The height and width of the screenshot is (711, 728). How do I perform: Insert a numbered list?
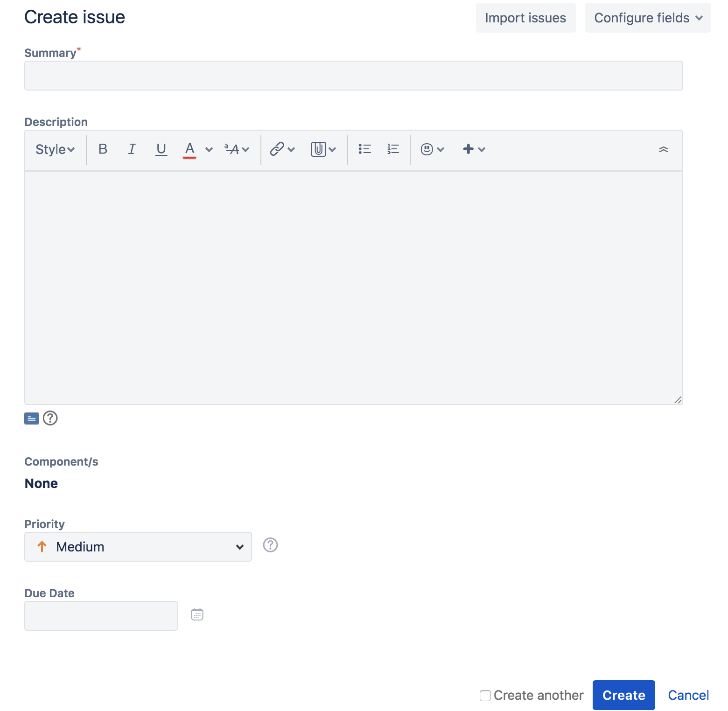coord(393,149)
